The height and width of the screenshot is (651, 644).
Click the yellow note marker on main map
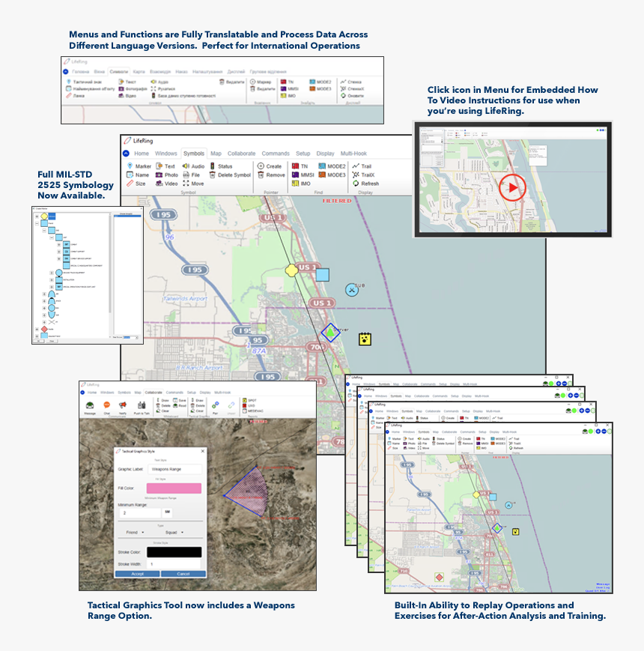(x=365, y=339)
